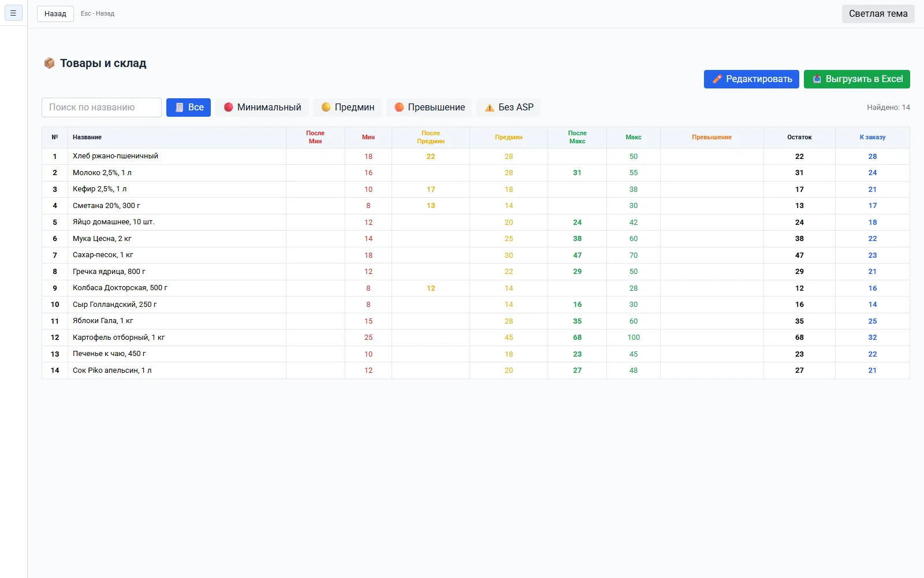
Task: Filter items Без ASP
Action: click(509, 108)
